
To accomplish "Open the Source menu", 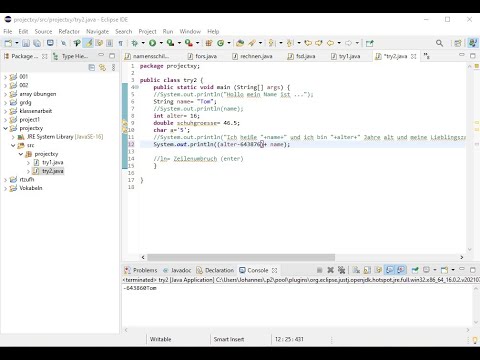I will pyautogui.click(x=43, y=31).
